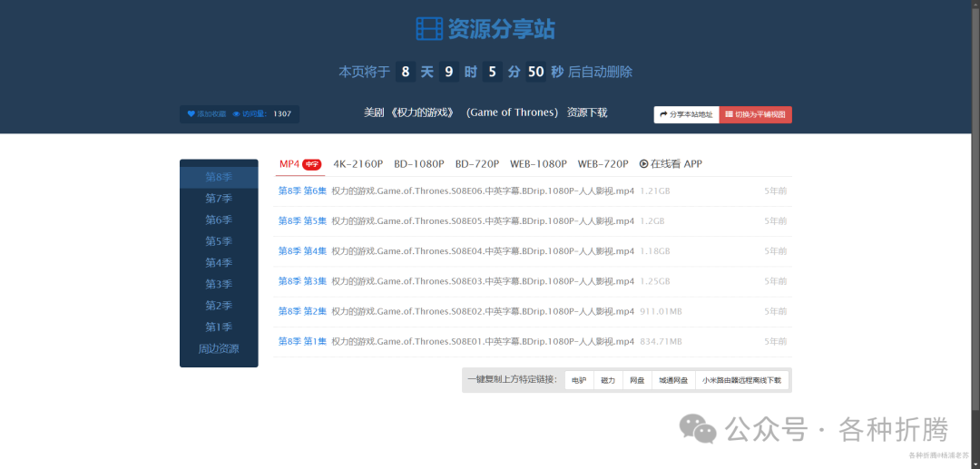The height and width of the screenshot is (469, 980).
Task: Click the Game of Thrones 资源下载 heading
Action: (x=485, y=113)
